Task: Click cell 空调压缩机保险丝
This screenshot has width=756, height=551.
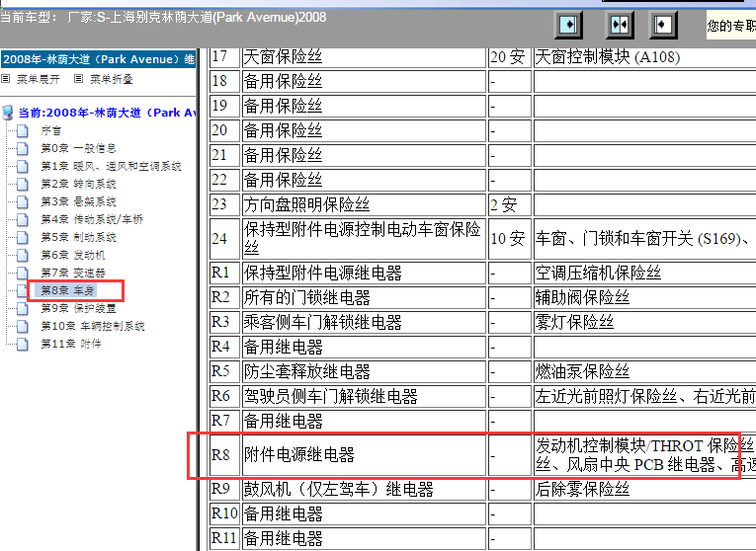Action: 644,274
